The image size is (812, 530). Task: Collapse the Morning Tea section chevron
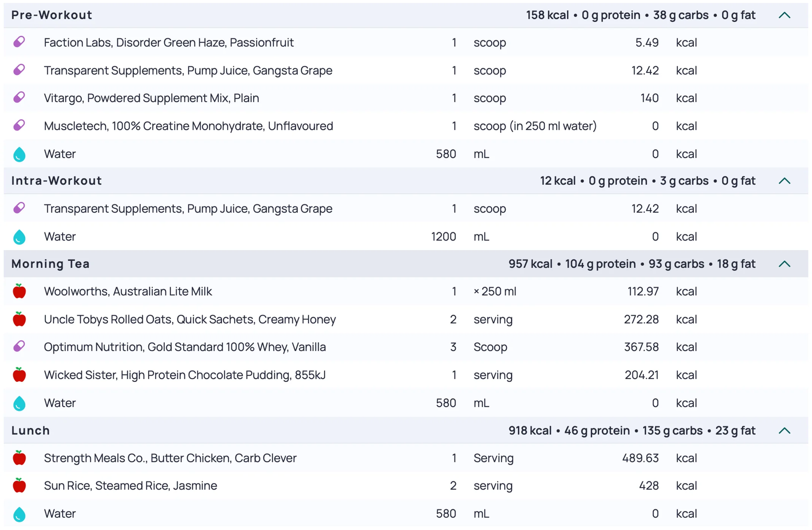pyautogui.click(x=784, y=264)
